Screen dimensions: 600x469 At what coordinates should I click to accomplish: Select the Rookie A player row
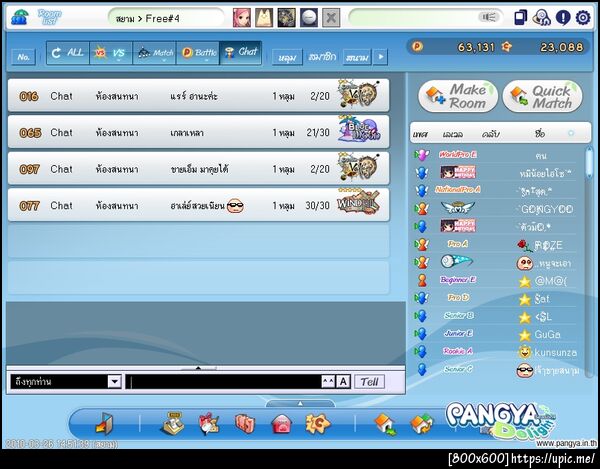click(495, 352)
